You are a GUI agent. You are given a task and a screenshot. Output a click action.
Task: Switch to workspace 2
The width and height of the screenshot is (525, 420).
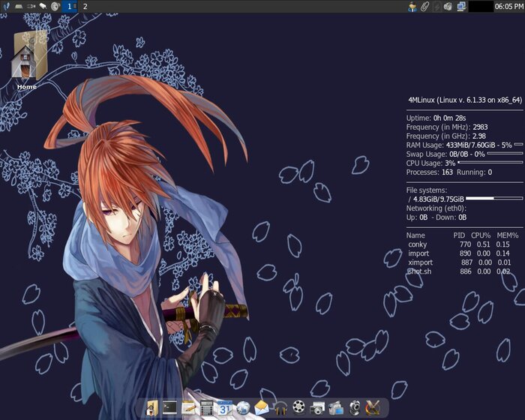pos(85,6)
